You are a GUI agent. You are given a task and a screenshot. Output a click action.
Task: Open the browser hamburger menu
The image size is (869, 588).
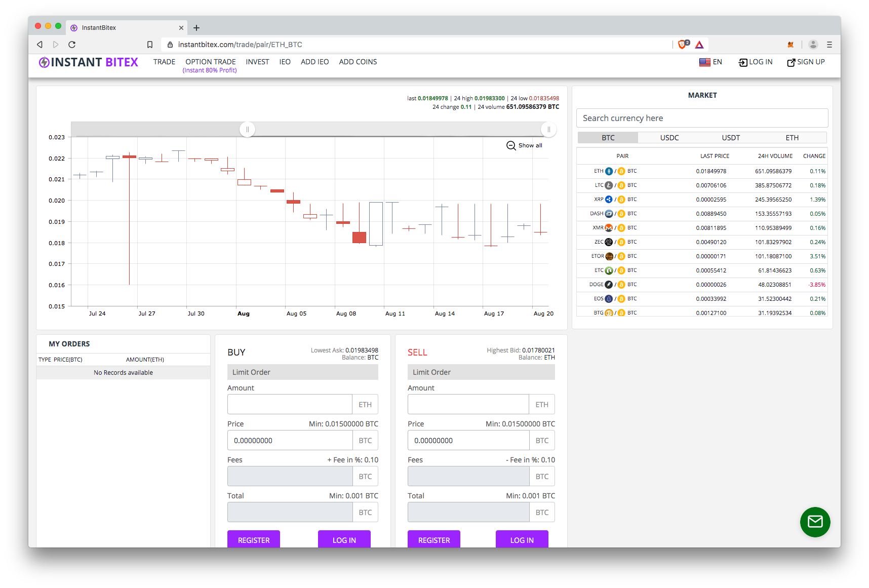(829, 45)
